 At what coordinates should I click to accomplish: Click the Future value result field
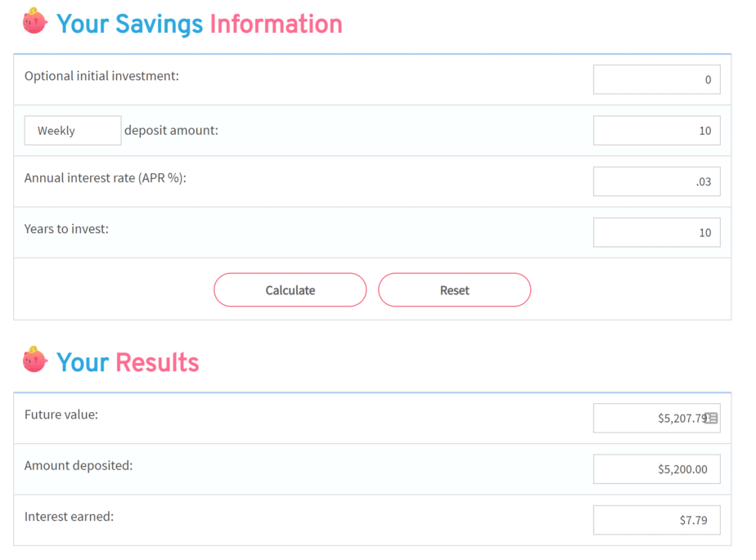coord(657,419)
